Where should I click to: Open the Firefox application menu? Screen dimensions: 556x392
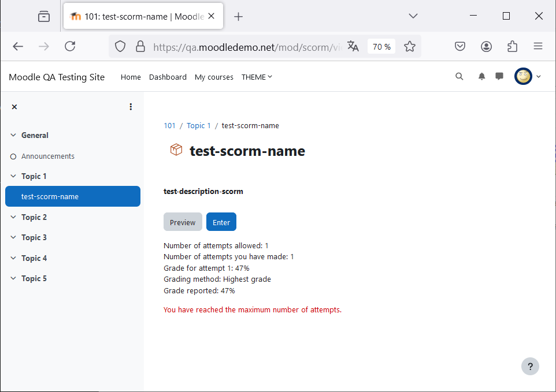click(538, 46)
